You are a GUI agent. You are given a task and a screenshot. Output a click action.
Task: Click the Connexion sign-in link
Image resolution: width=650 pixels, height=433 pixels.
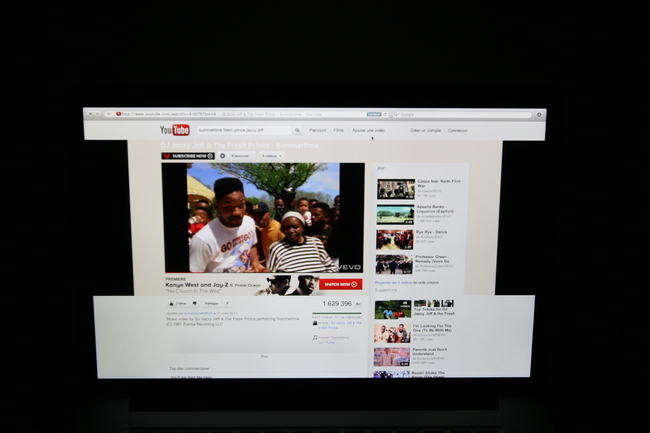tap(458, 131)
